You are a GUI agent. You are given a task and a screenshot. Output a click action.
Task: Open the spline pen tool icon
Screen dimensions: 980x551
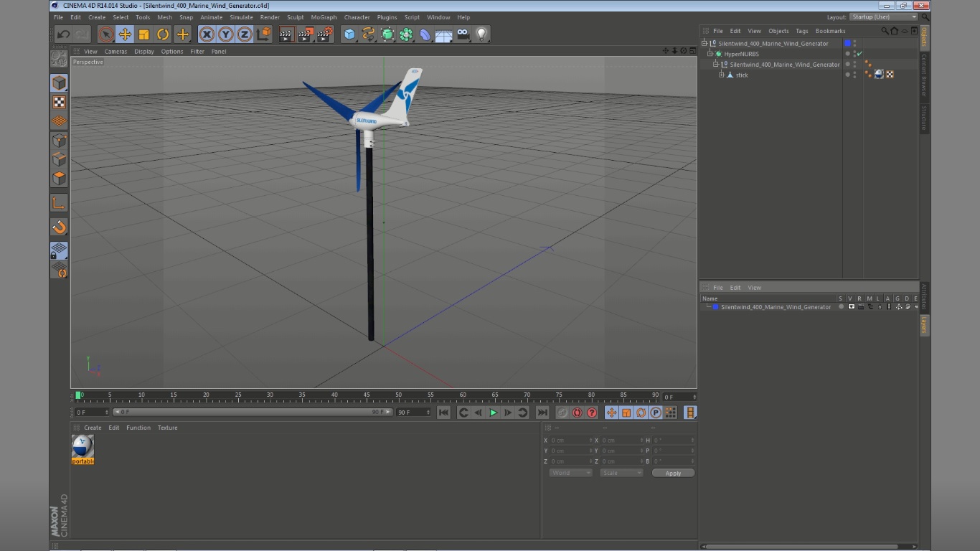[x=369, y=34]
